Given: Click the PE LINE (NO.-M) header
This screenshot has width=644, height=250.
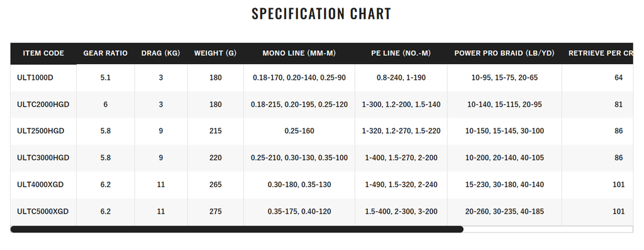Looking at the screenshot, I should (401, 53).
